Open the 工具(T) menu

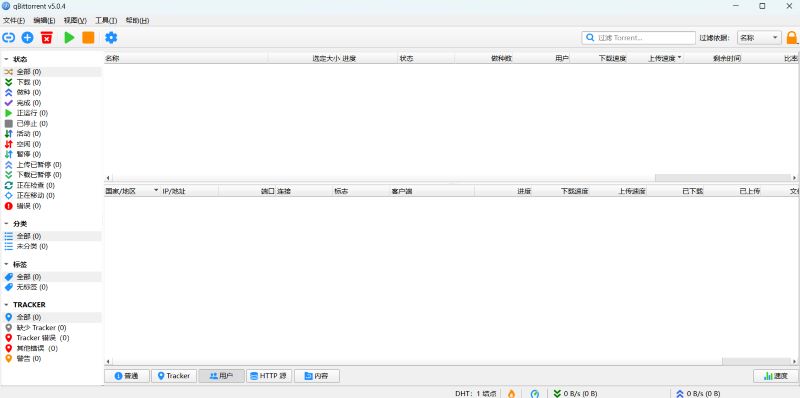pyautogui.click(x=106, y=20)
